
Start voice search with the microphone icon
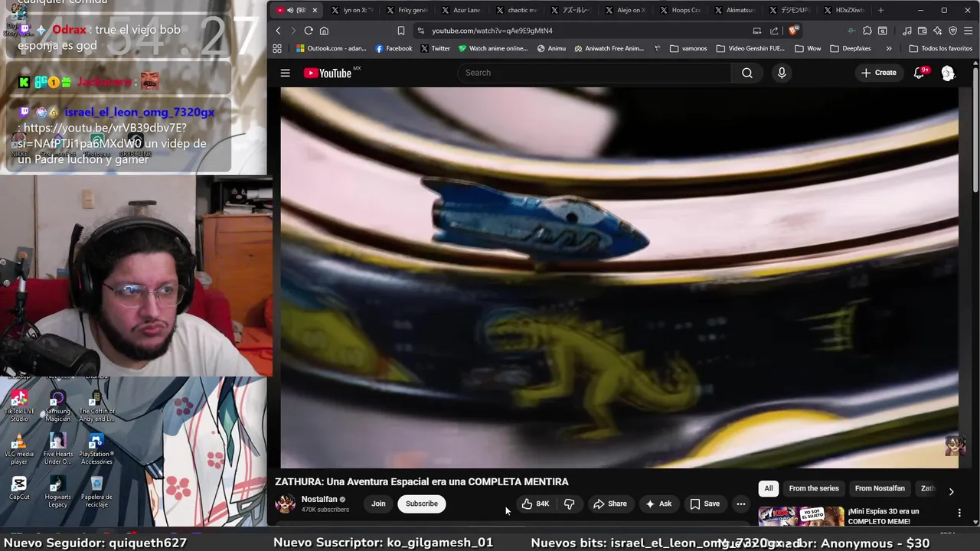click(x=782, y=73)
